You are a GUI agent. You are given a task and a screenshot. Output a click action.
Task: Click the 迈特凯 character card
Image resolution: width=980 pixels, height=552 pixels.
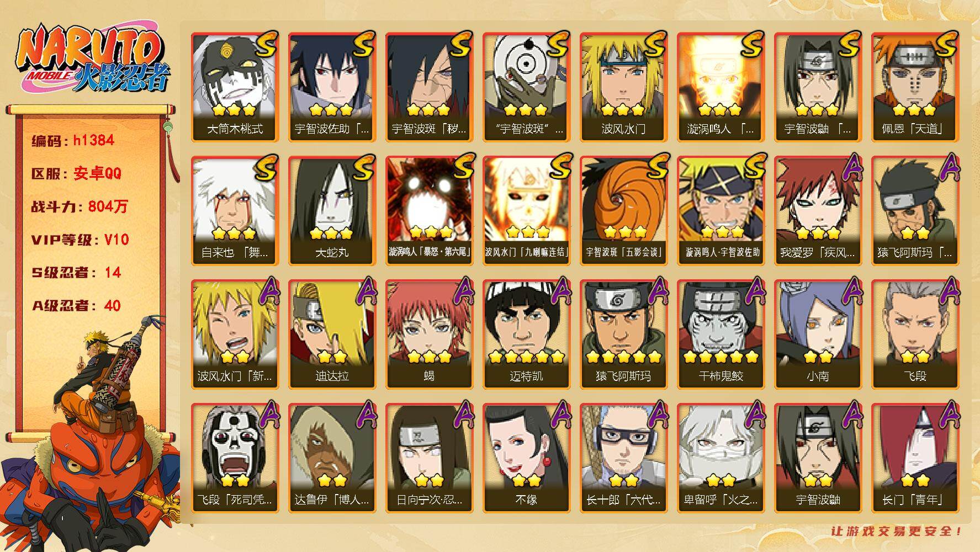(x=526, y=334)
